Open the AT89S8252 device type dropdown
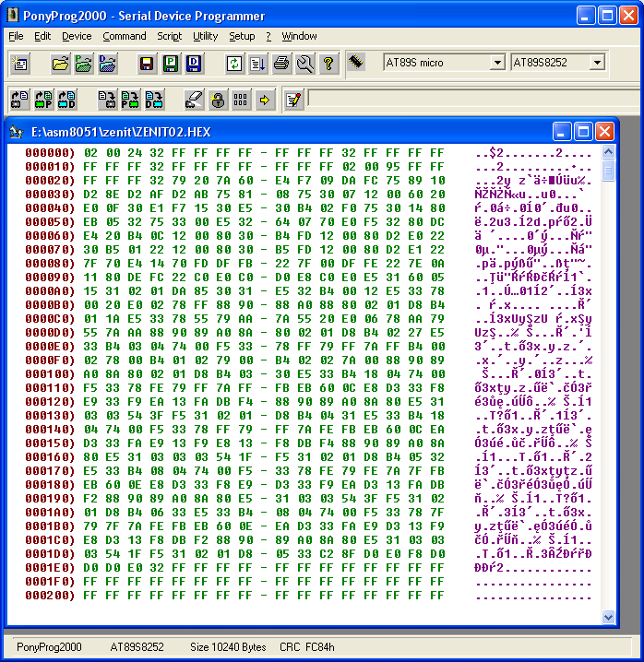This screenshot has height=662, width=644. [598, 63]
